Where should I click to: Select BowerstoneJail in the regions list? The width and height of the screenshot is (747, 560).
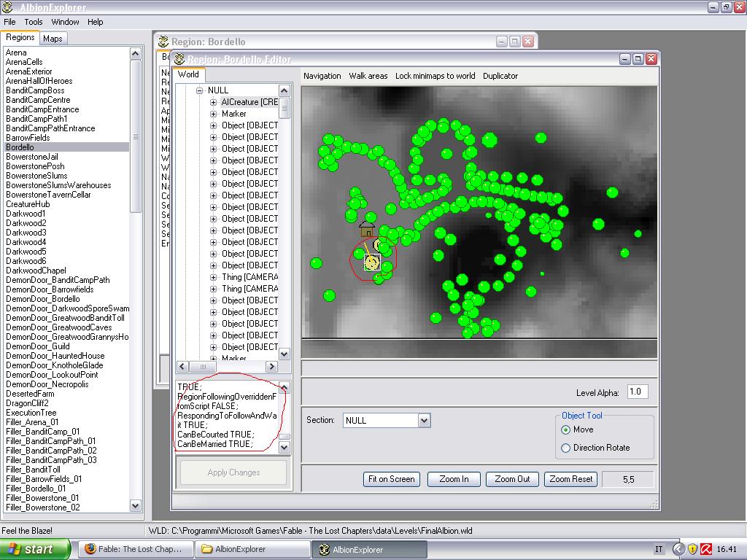(32, 157)
